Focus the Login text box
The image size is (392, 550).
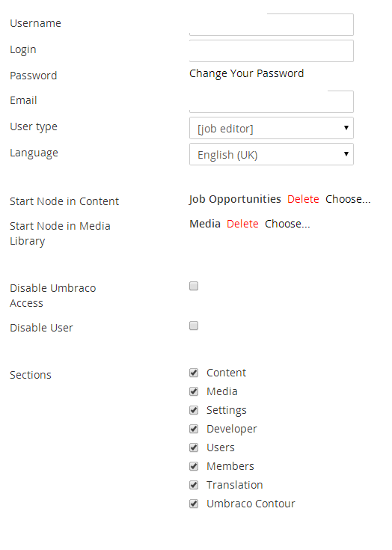pos(272,51)
